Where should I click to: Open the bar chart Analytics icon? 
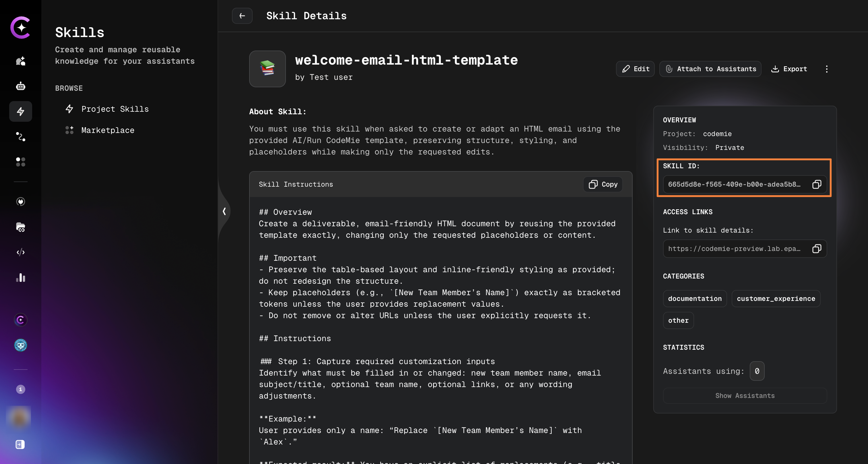[x=21, y=278]
